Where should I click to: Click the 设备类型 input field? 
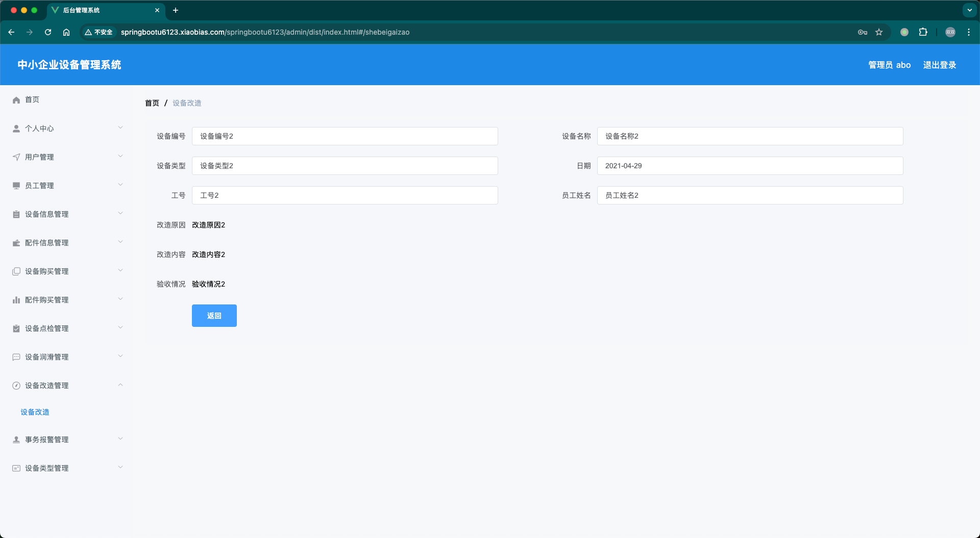(x=345, y=166)
